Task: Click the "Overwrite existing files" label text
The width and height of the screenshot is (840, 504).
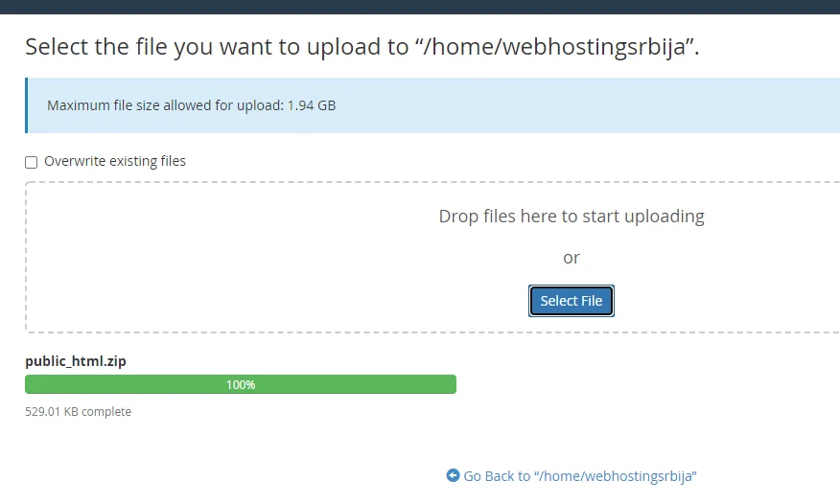Action: pyautogui.click(x=115, y=161)
